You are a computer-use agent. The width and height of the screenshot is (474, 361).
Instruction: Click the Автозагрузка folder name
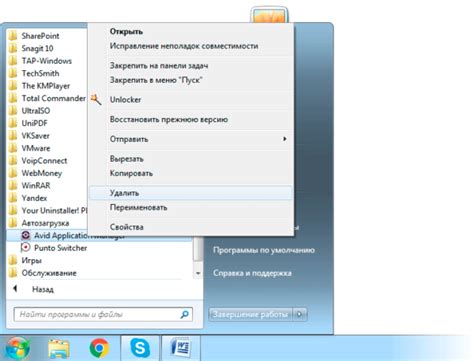(x=45, y=223)
